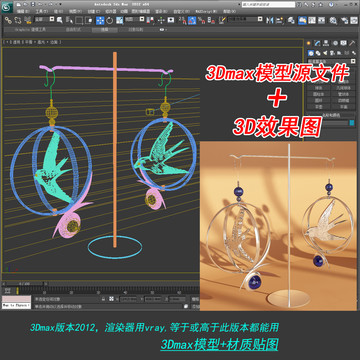
Task: Activate the Select and Move tool
Action: (100, 20)
